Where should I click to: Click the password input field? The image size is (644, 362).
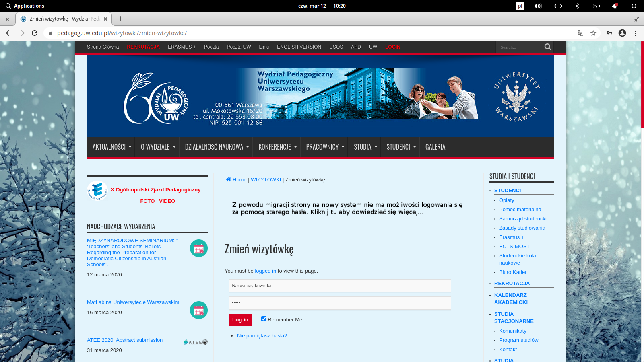340,303
